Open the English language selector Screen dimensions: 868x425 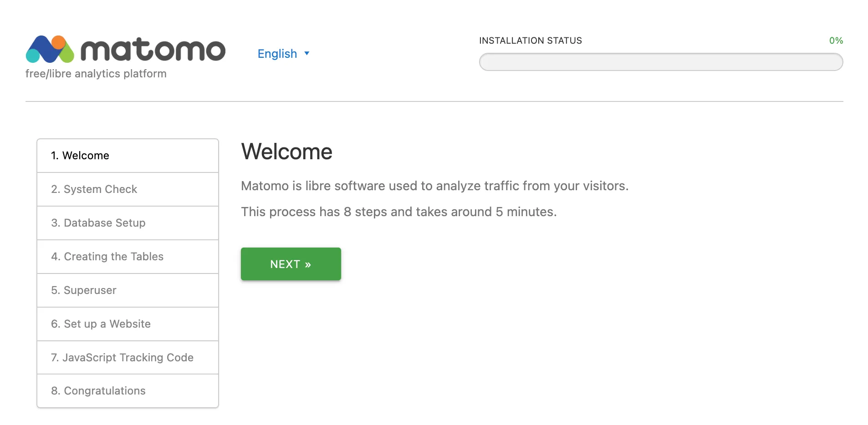point(277,54)
